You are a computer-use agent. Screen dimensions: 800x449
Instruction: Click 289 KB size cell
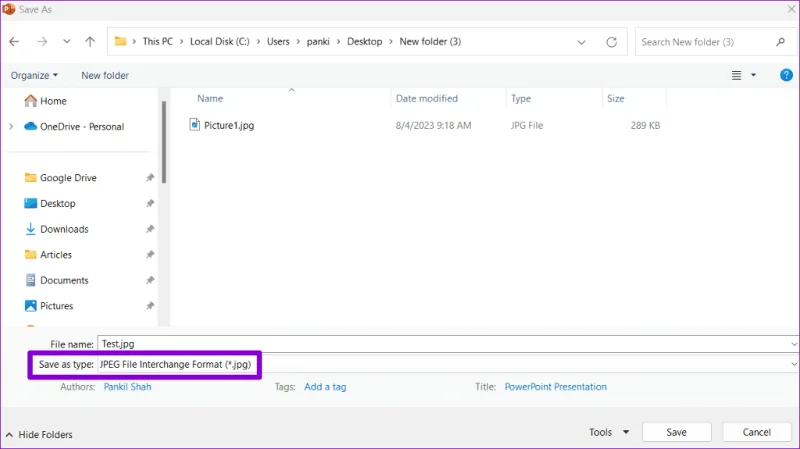645,126
